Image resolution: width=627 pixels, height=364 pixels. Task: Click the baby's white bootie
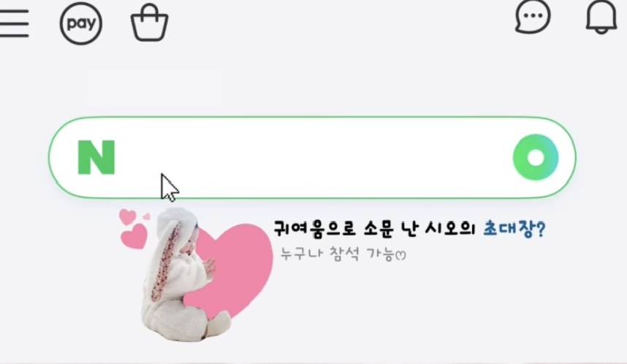point(219,325)
